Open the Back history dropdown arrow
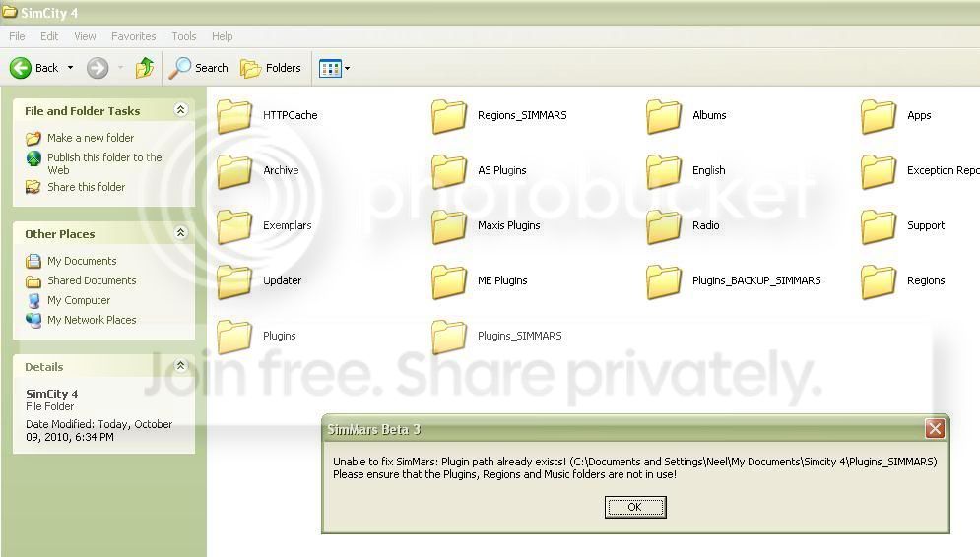Viewport: 980px width, 557px height. (70, 68)
